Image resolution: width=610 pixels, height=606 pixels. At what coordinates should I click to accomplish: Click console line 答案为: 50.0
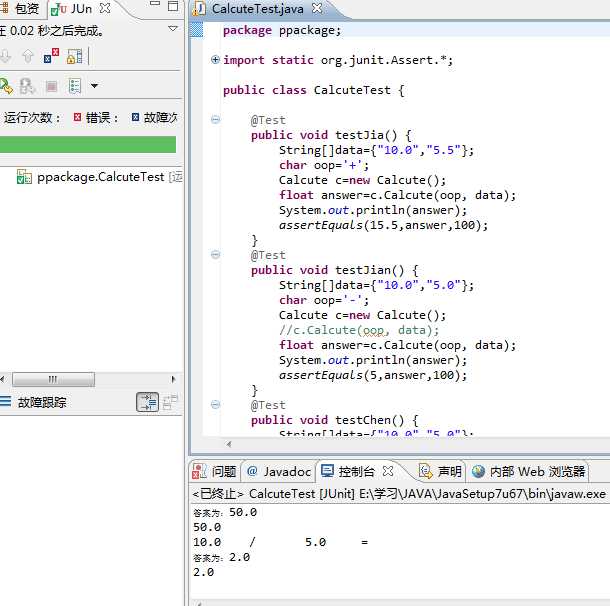225,512
